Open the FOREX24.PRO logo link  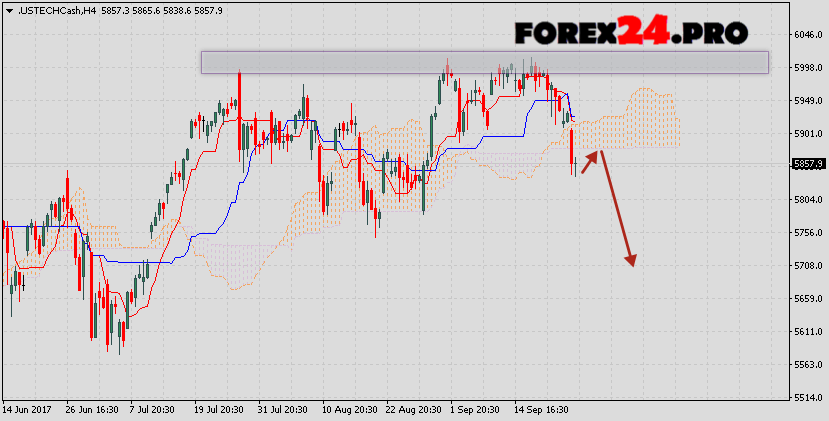pyautogui.click(x=631, y=33)
